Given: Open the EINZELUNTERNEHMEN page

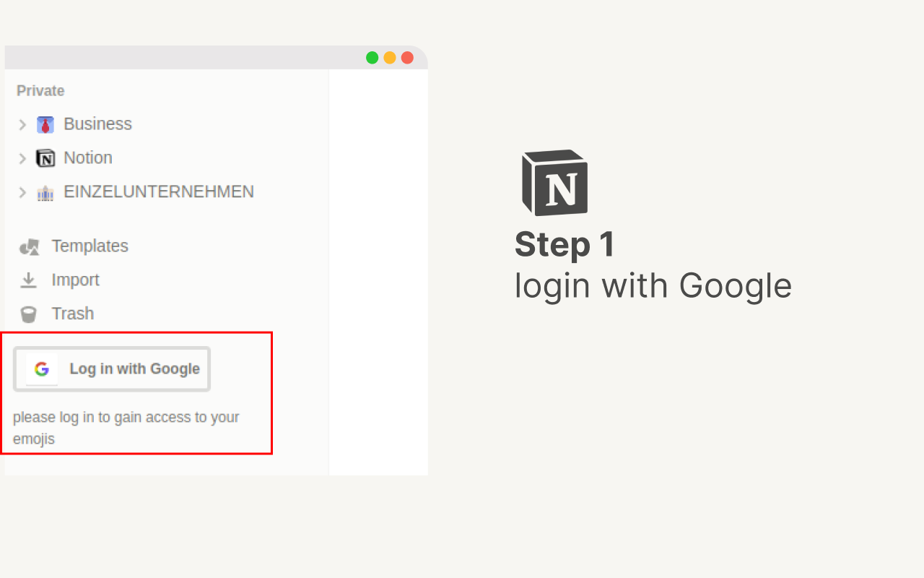Looking at the screenshot, I should [x=159, y=191].
